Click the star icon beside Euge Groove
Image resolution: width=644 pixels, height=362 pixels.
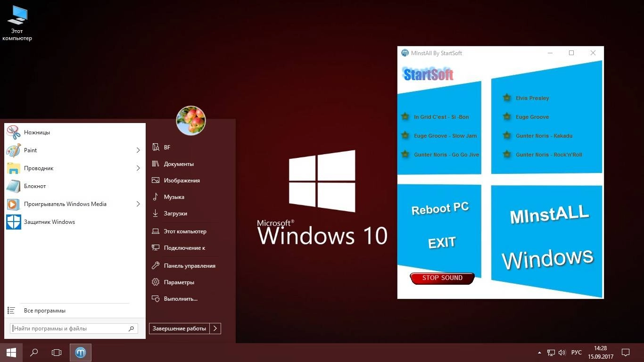[507, 117]
